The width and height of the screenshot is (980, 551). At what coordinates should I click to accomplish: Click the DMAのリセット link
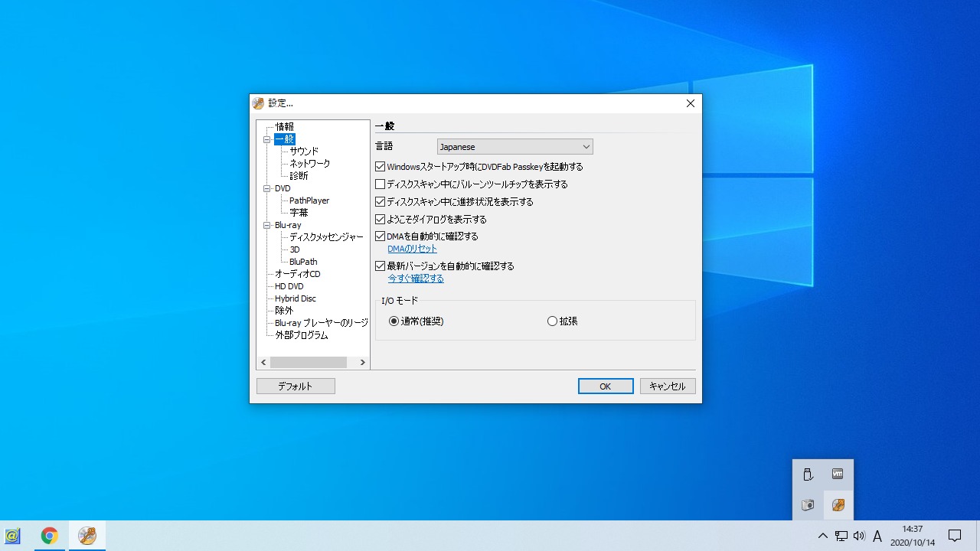pos(413,249)
